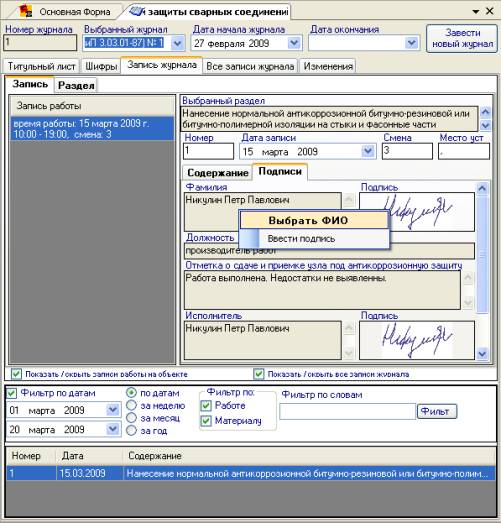
Task: Uncheck the Материалу filter checkbox
Action: click(x=206, y=421)
